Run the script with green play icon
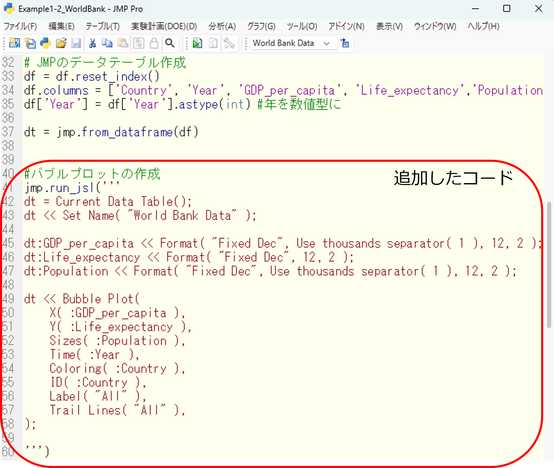The image size is (554, 468). point(197,43)
